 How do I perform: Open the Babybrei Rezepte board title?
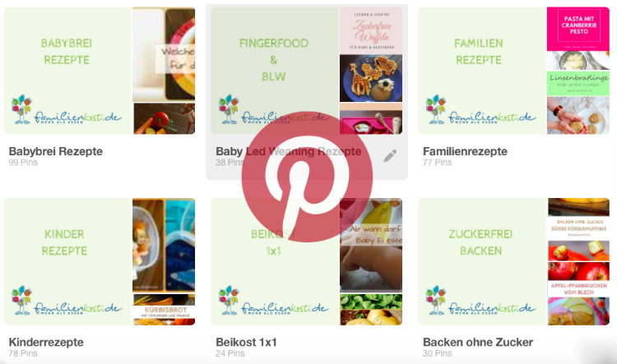pyautogui.click(x=55, y=151)
